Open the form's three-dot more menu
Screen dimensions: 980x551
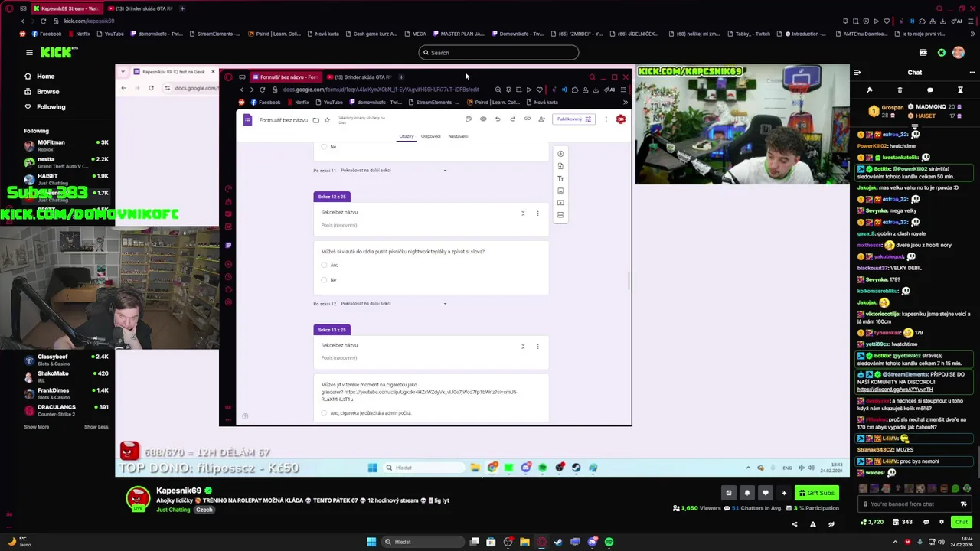pos(606,119)
